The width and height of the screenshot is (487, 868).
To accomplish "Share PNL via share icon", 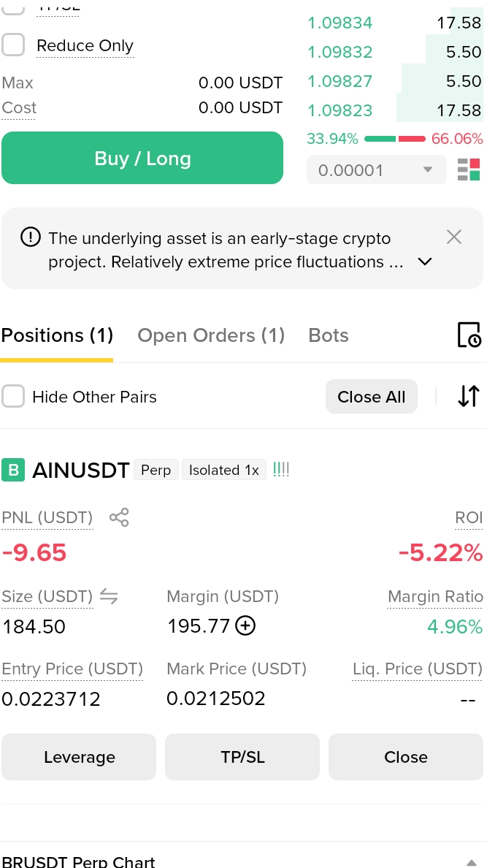I will pos(119,517).
